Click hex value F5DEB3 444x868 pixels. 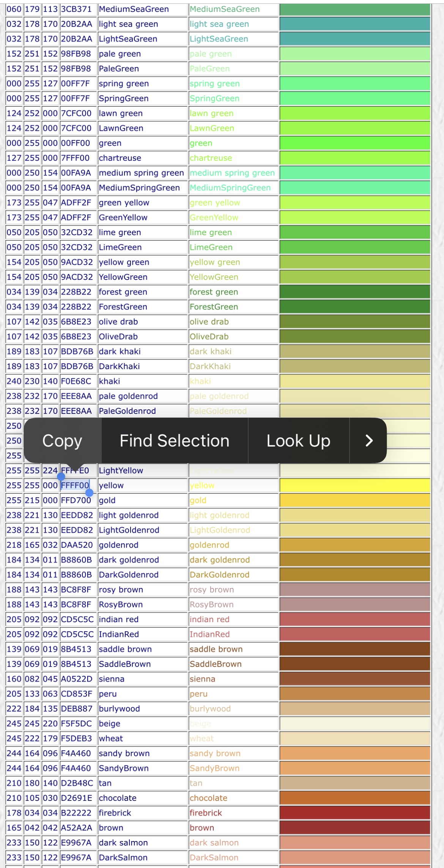coord(76,738)
